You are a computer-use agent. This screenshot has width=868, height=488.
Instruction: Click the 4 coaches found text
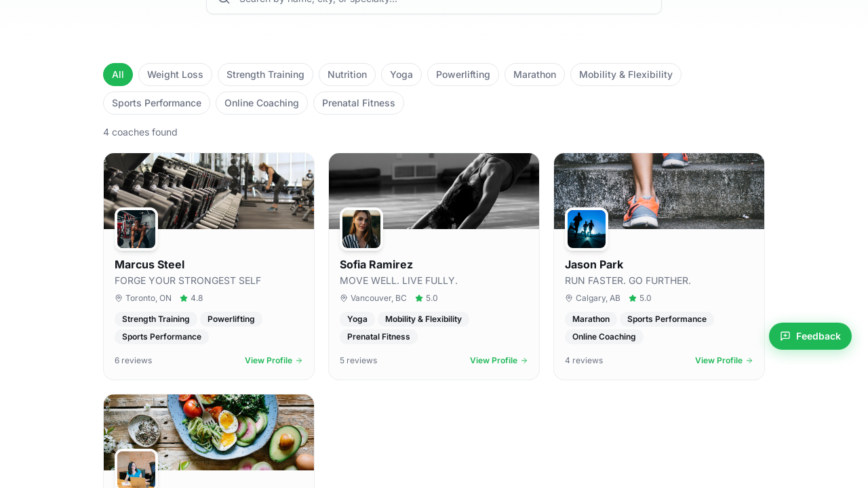click(x=140, y=132)
